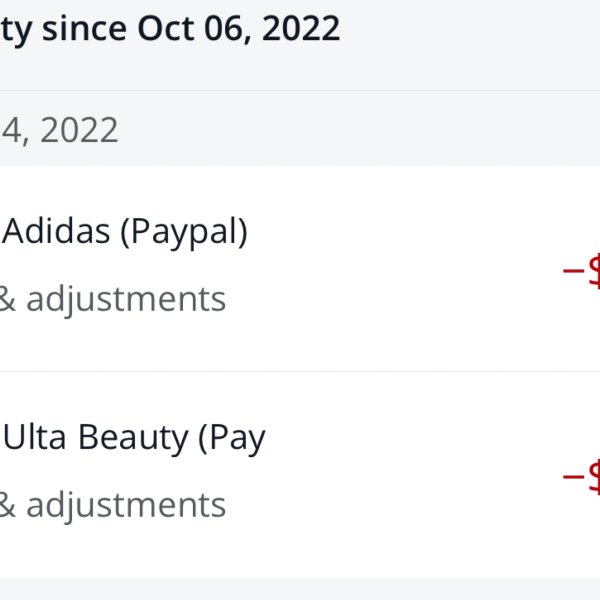Click the word 'Adidas' in the first transaction
This screenshot has height=600, width=600.
(x=56, y=231)
